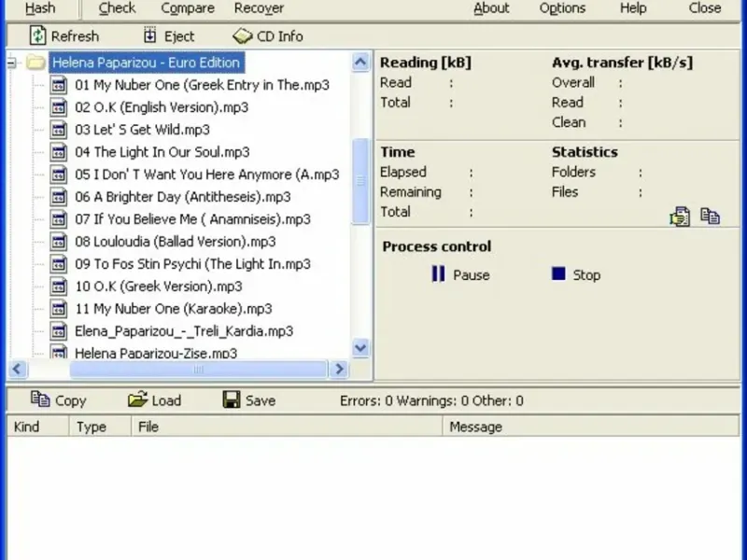This screenshot has width=747, height=560.
Task: Collapse the Helena Paparizou folder tree
Action: click(12, 63)
